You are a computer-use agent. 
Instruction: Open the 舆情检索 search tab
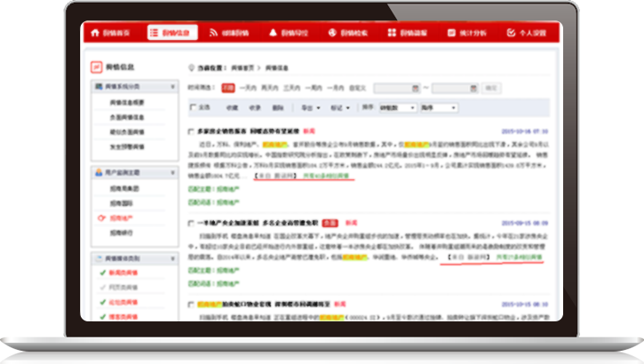coord(347,33)
